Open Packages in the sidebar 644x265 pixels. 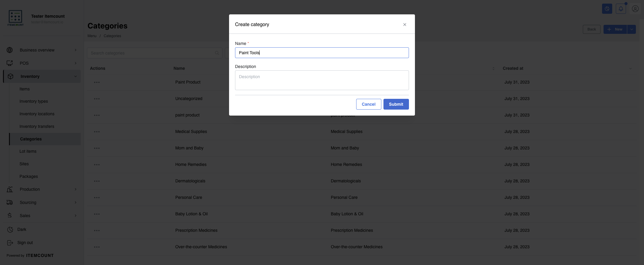point(28,176)
